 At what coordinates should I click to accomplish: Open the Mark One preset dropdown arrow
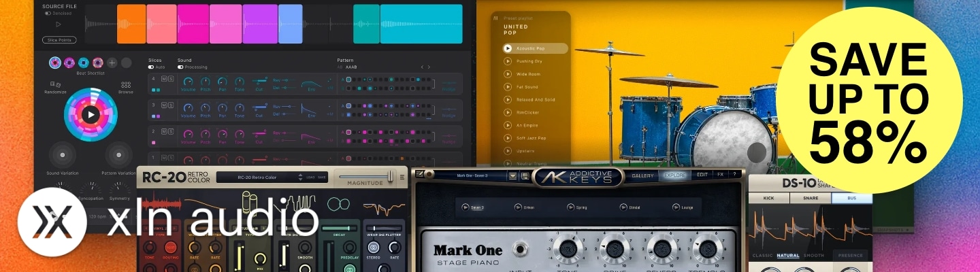pyautogui.click(x=512, y=176)
